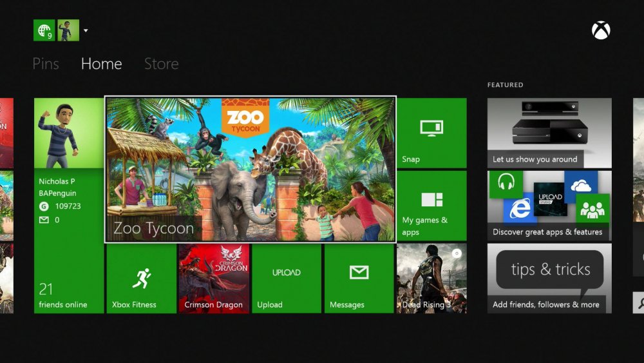Select the Home tab
The image size is (644, 363).
point(101,64)
